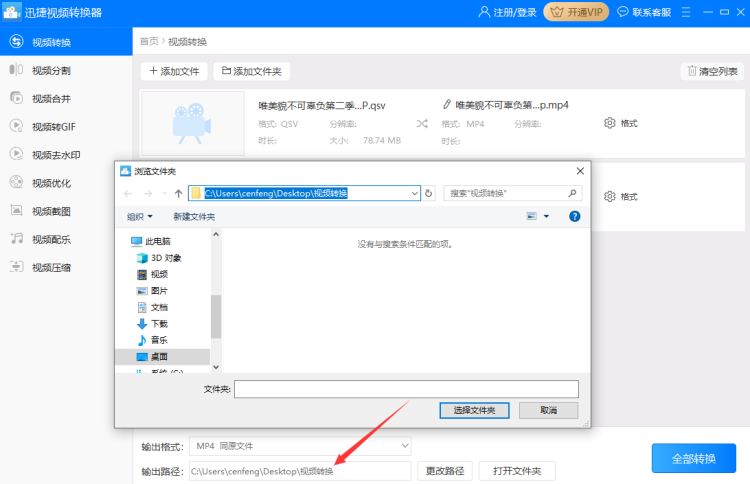Viewport: 750px width, 484px height.
Task: Click 新建文件夹 in dialog toolbar
Action: point(194,217)
